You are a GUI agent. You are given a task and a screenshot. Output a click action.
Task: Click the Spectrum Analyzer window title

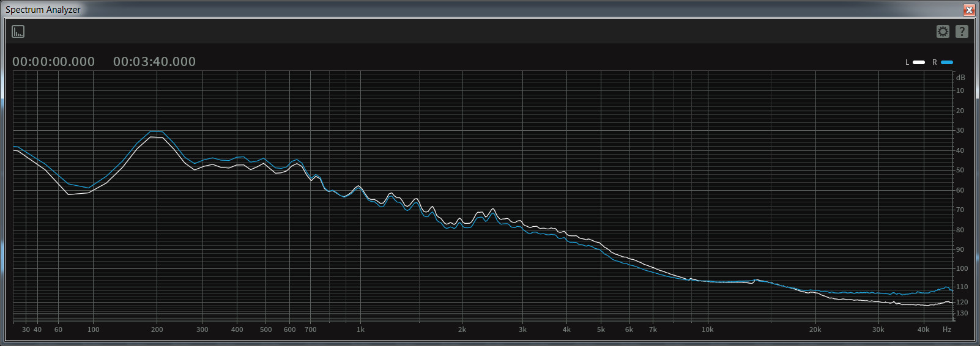tap(43, 10)
